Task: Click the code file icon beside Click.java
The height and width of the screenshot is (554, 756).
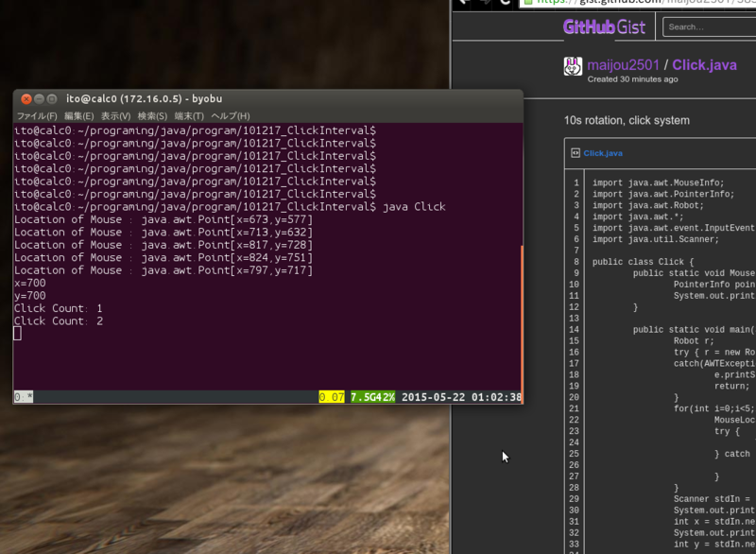Action: click(x=576, y=153)
